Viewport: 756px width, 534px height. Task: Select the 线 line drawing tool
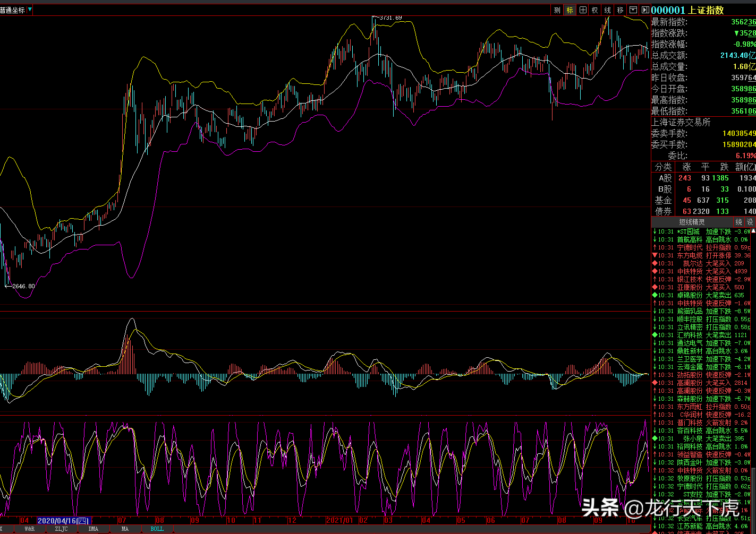click(608, 10)
